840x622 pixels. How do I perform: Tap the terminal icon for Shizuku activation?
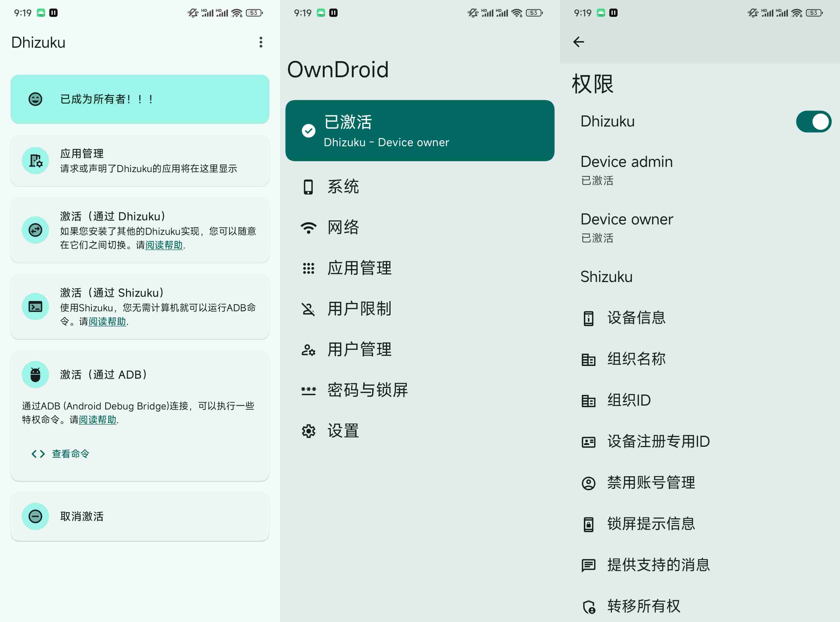36,307
